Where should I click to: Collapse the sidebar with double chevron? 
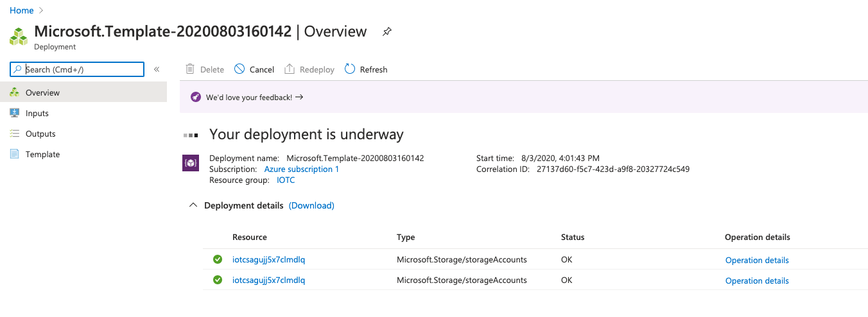(157, 69)
